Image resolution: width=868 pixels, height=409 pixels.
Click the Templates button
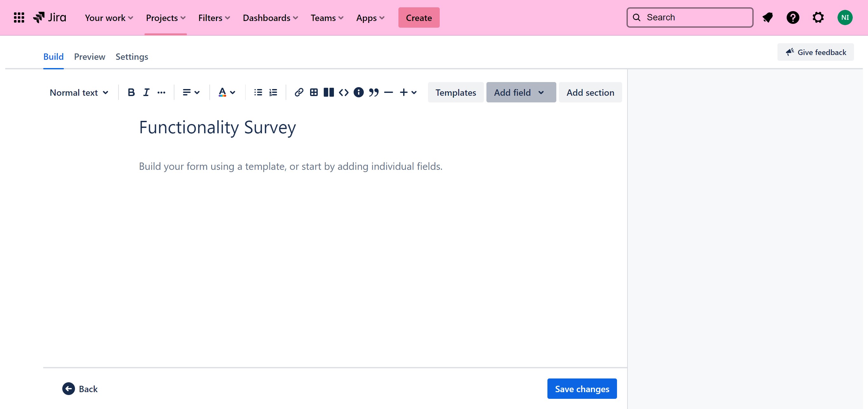tap(455, 92)
